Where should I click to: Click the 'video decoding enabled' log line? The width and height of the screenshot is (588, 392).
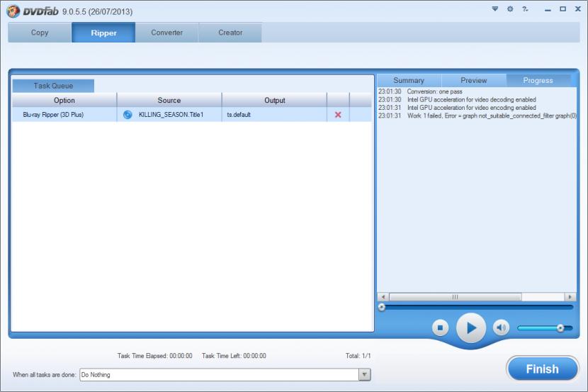(457, 100)
